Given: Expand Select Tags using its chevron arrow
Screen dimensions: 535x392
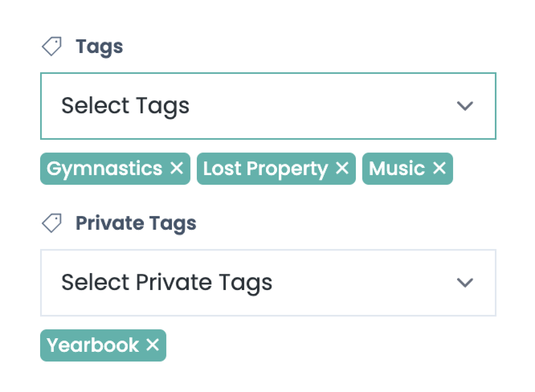Looking at the screenshot, I should pos(465,106).
